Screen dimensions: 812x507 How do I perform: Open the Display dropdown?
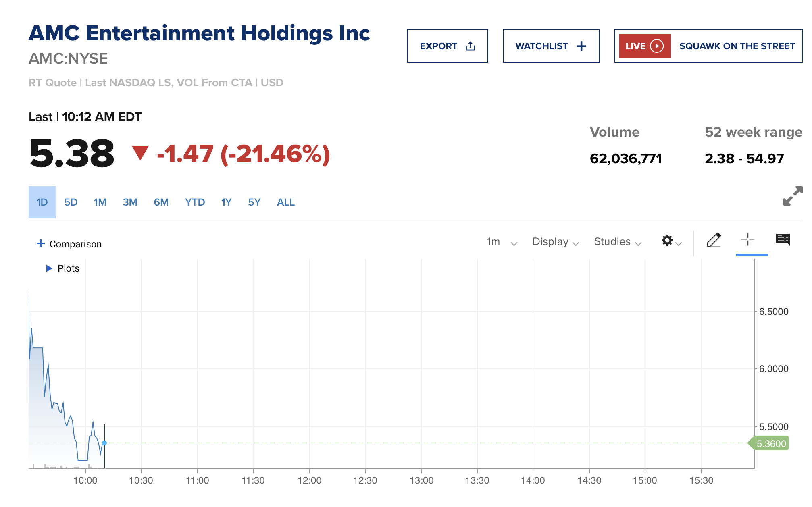555,242
